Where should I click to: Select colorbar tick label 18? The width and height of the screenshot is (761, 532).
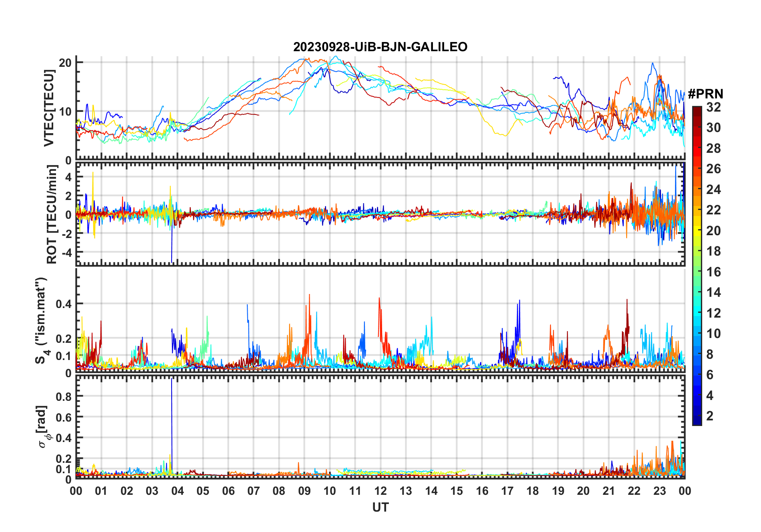[713, 251]
